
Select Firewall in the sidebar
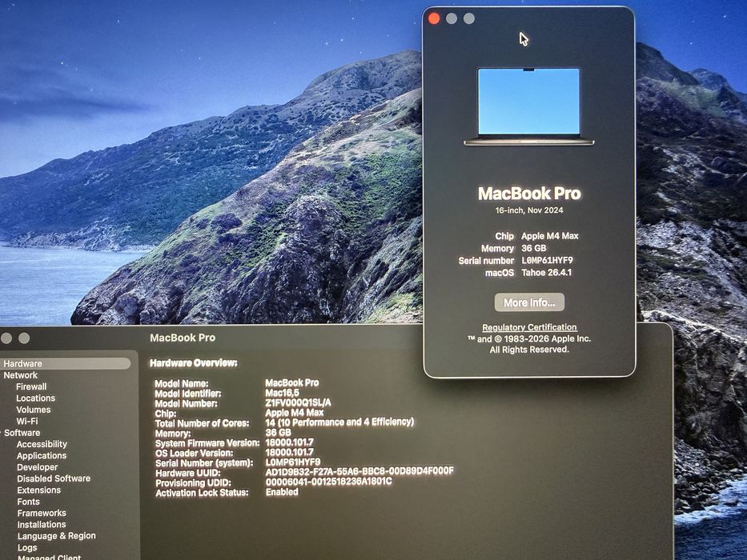coord(31,386)
